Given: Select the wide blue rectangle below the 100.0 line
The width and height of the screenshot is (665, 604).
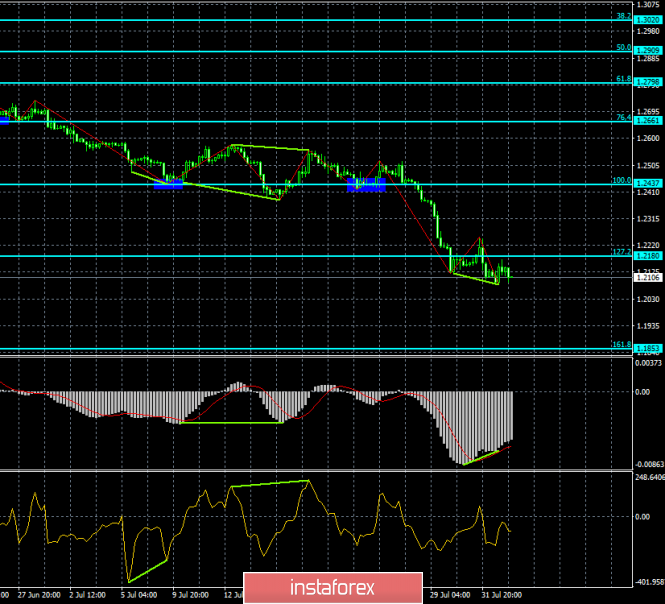Looking at the screenshot, I should (366, 185).
